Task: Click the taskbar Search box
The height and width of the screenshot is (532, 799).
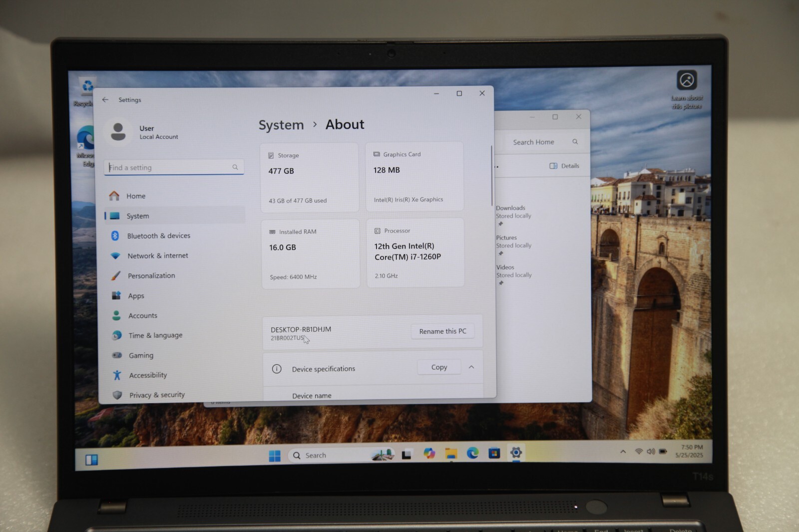Action: click(341, 455)
